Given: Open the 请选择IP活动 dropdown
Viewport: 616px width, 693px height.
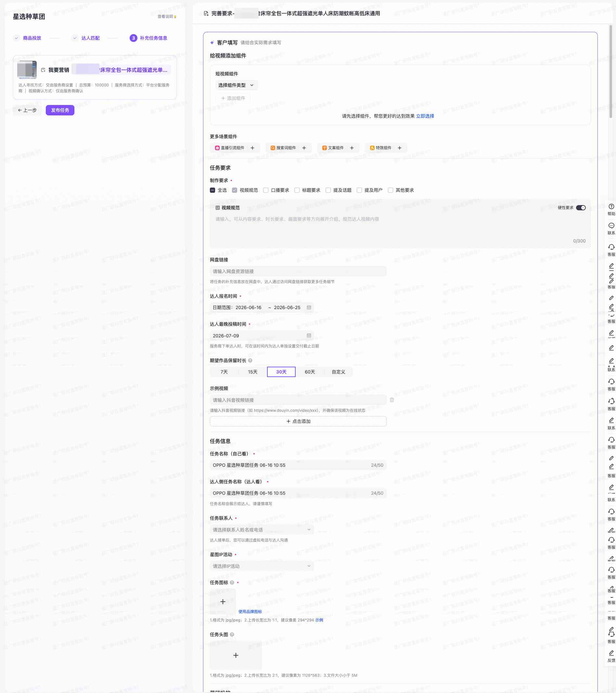Looking at the screenshot, I should tap(262, 566).
